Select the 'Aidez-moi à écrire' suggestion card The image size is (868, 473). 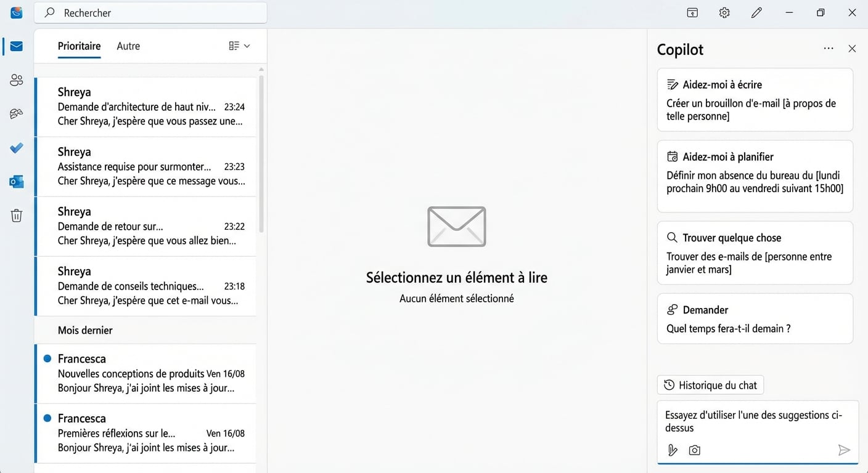coord(755,100)
